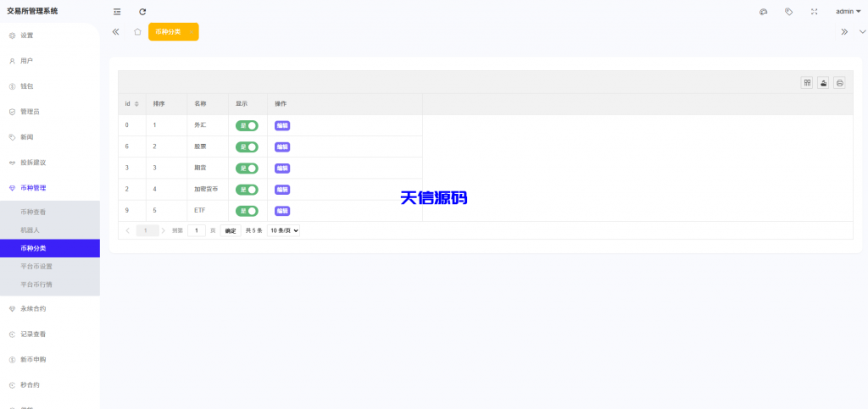Expand the 管理员 sidebar menu
Image resolution: width=868 pixels, height=409 pixels.
pyautogui.click(x=50, y=112)
